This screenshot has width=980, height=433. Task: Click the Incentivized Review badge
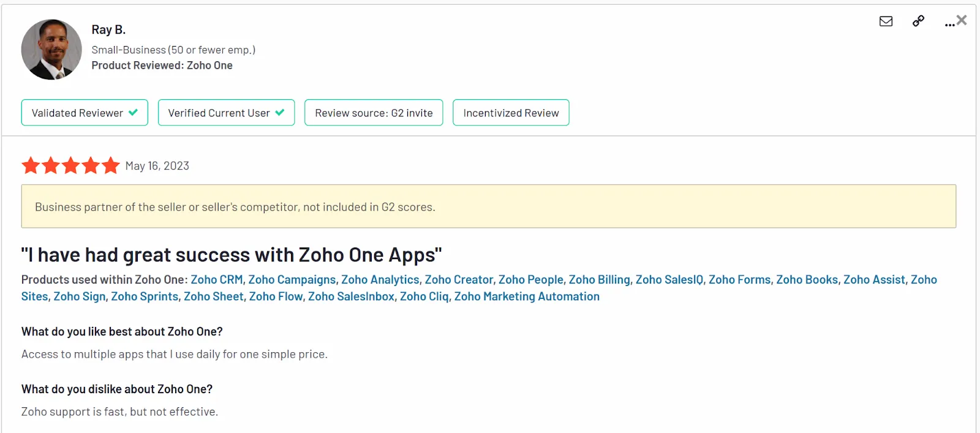click(511, 113)
